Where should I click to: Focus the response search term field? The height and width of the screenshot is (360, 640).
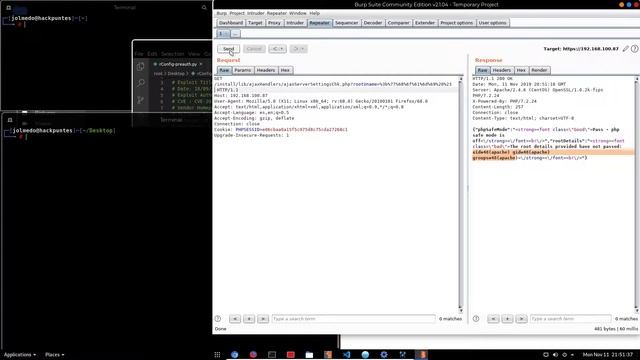571,319
